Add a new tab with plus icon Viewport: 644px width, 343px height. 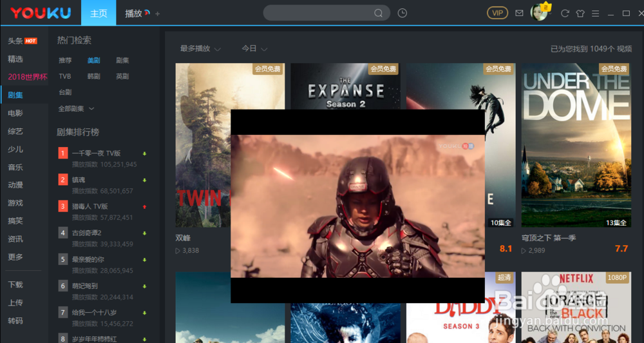(x=157, y=14)
